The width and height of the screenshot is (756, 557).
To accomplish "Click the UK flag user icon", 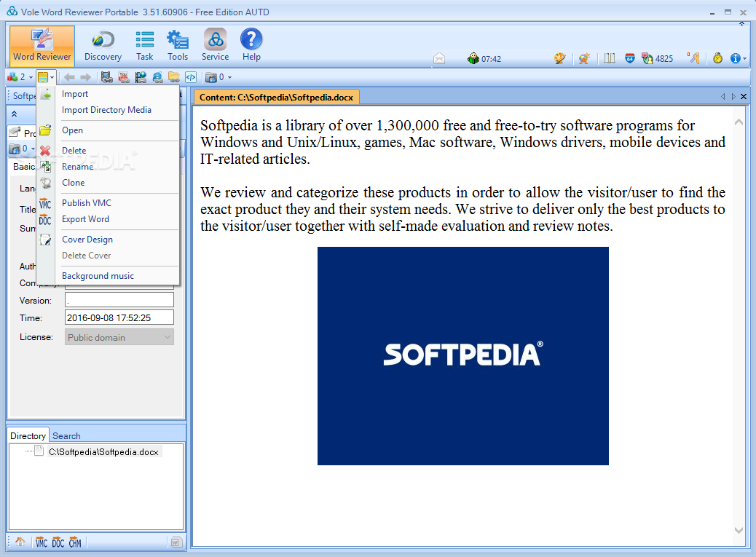I will [647, 58].
